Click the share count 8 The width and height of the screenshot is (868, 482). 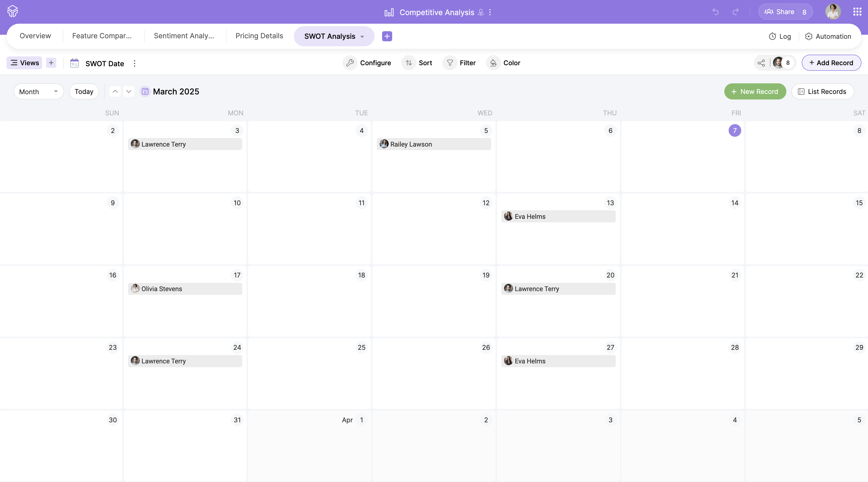click(804, 12)
